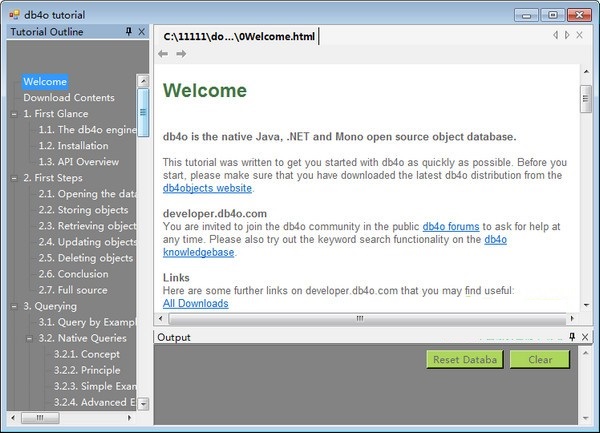
Task: Navigate forward with the right arrow
Action: pos(181,54)
